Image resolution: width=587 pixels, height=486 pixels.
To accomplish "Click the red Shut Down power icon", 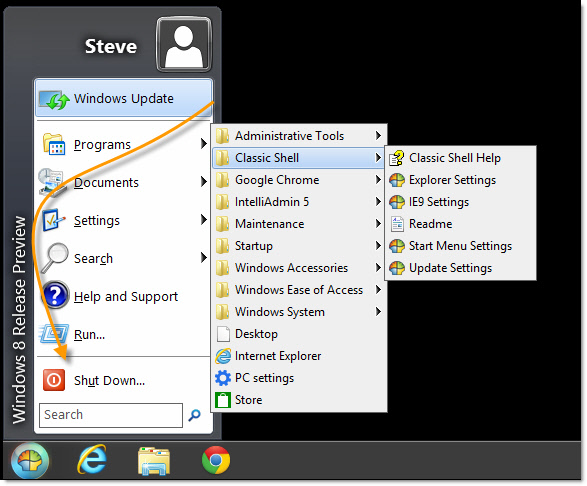I will click(x=54, y=380).
